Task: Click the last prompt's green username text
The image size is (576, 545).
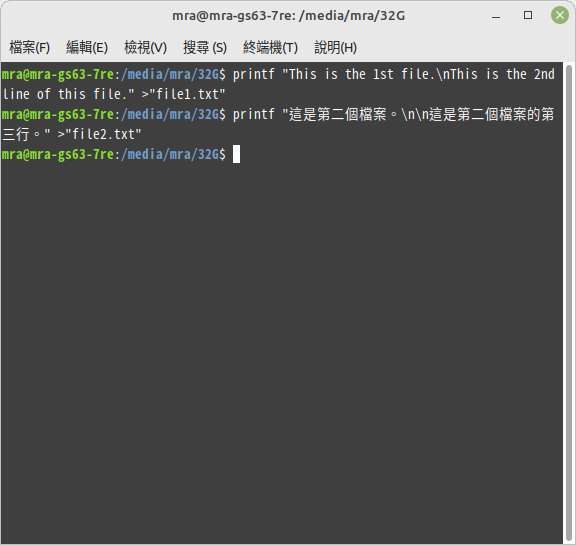Action: coord(58,154)
